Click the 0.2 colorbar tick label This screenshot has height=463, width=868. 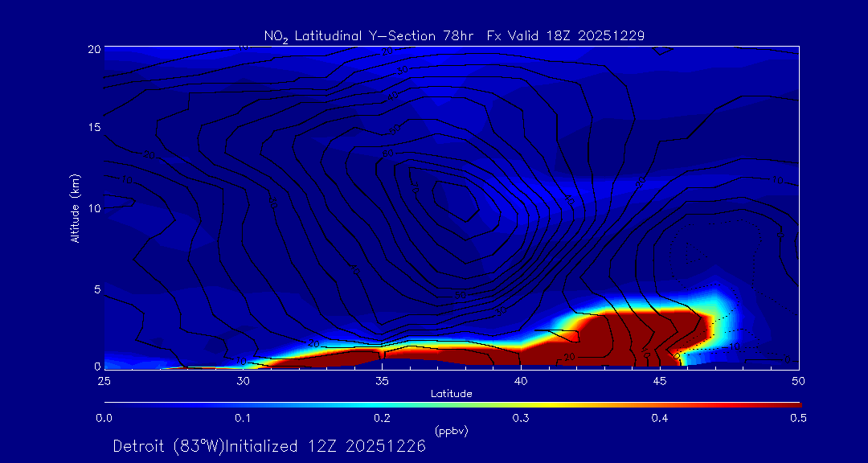point(382,418)
